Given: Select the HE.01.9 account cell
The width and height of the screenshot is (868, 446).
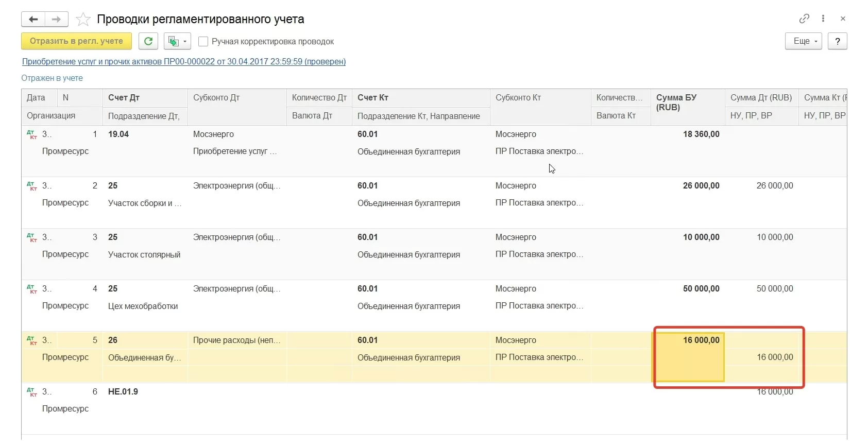Looking at the screenshot, I should click(x=123, y=392).
